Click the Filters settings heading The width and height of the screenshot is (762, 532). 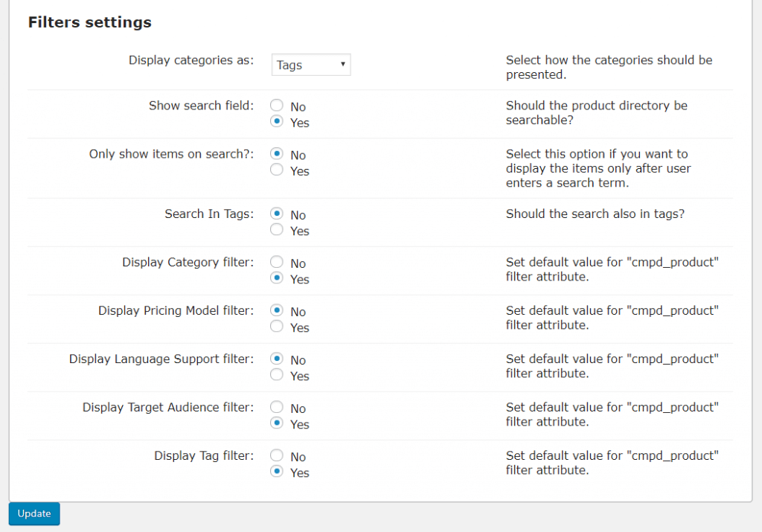89,22
